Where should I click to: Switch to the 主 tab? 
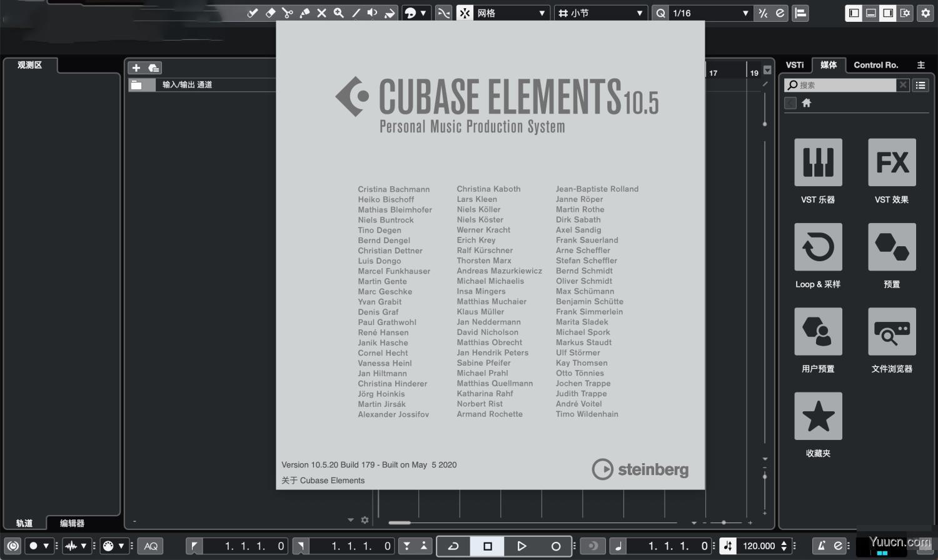pyautogui.click(x=920, y=65)
